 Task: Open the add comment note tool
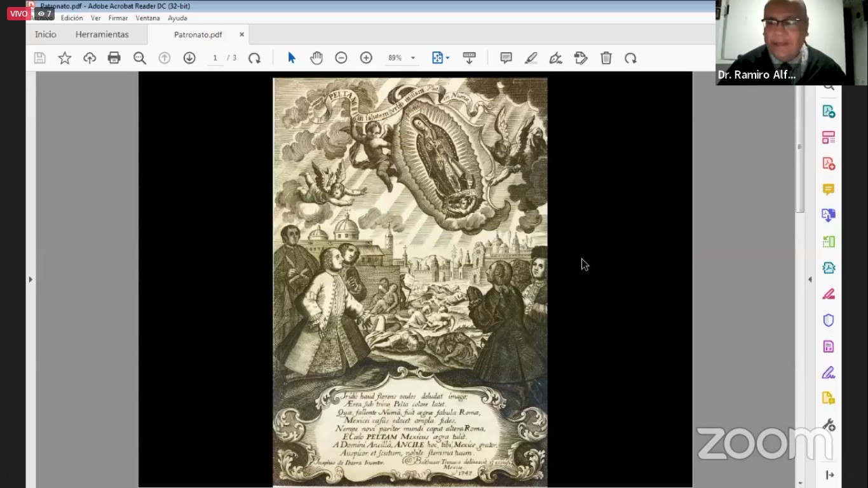tap(506, 58)
